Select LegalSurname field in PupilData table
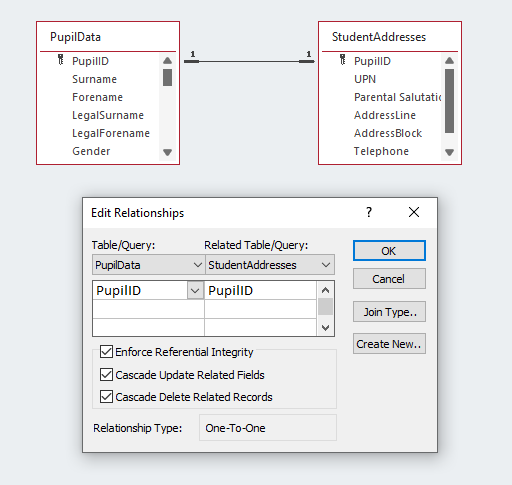 pyautogui.click(x=108, y=115)
